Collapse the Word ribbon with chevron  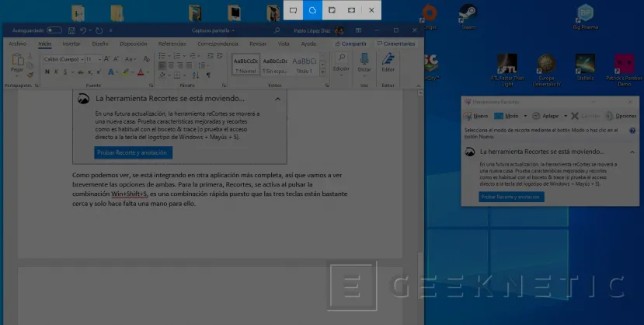click(x=419, y=86)
